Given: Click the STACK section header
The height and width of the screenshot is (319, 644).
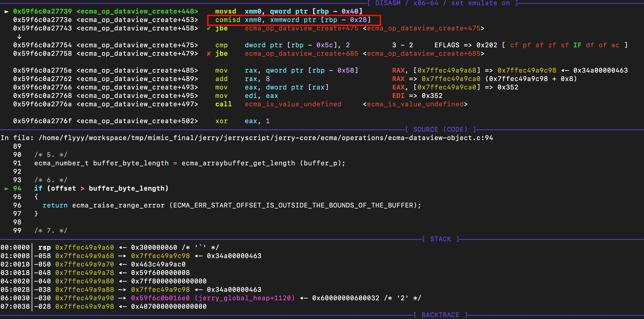Looking at the screenshot, I should 440,239.
